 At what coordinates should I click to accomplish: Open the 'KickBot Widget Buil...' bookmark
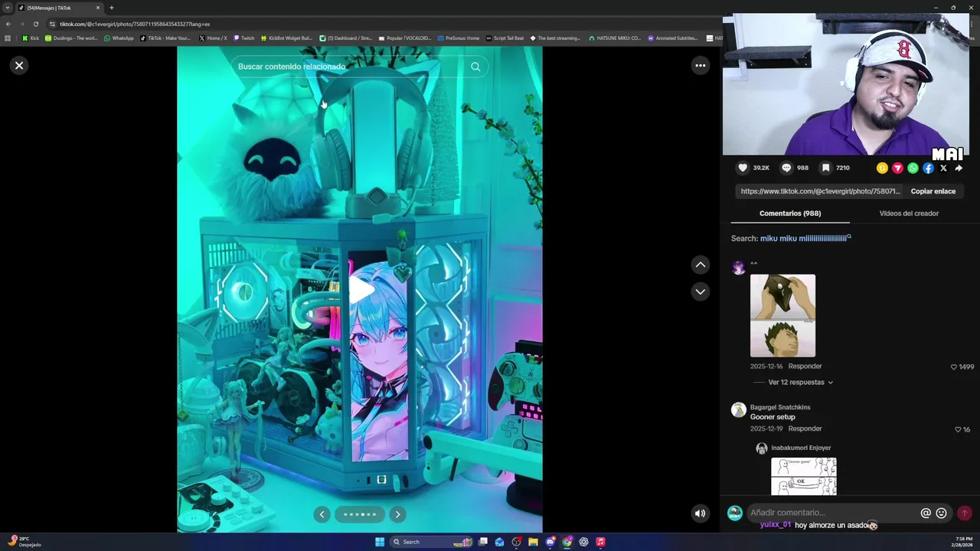point(286,38)
